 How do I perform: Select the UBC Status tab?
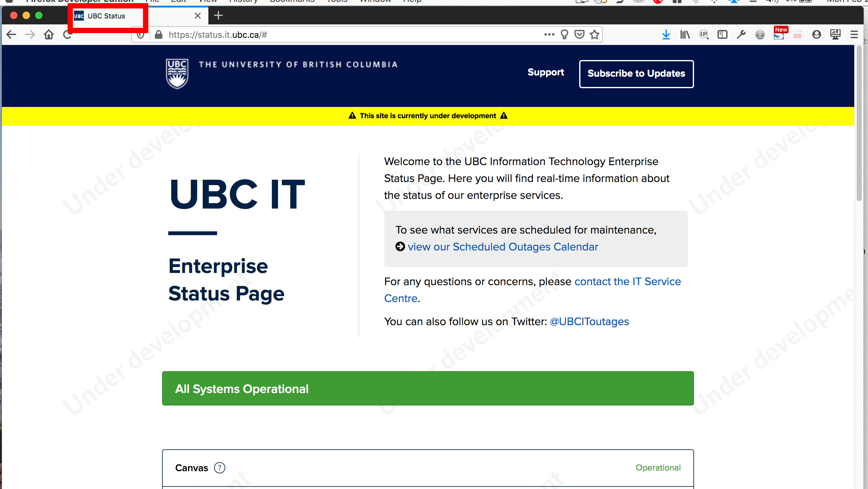pyautogui.click(x=135, y=16)
